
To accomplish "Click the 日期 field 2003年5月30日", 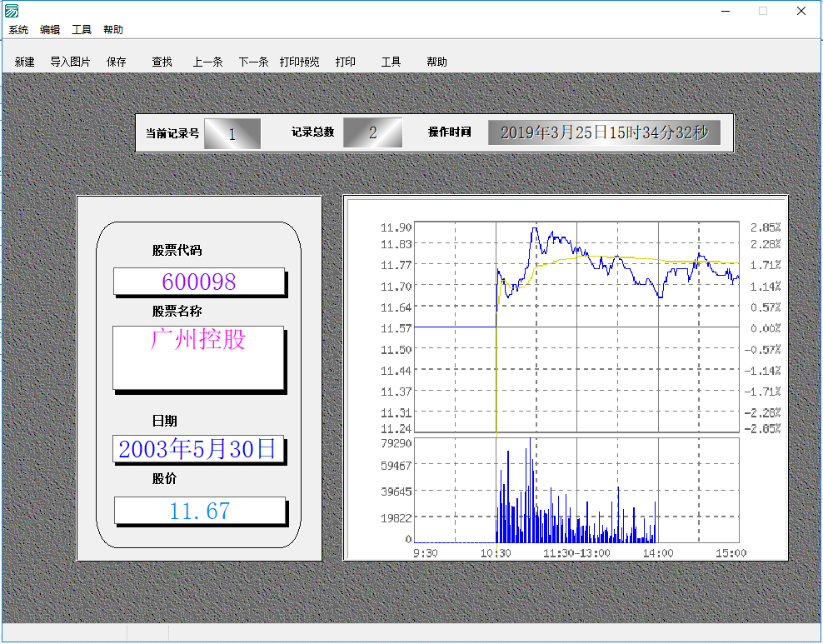I will pos(198,449).
